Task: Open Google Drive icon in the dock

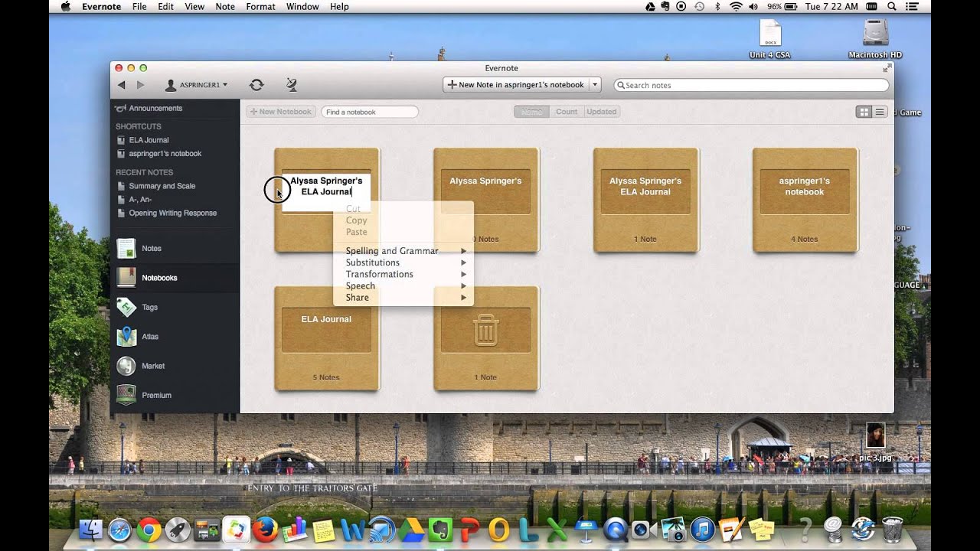Action: point(410,530)
